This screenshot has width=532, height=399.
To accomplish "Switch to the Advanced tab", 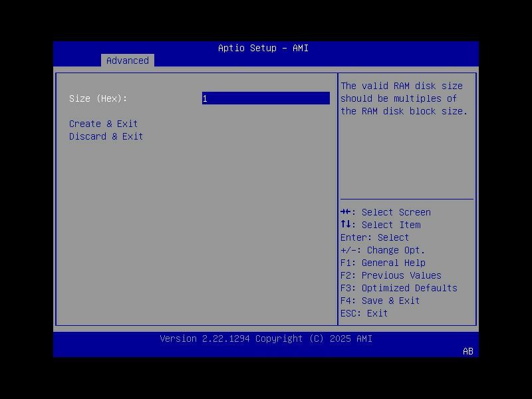I will click(x=127, y=61).
